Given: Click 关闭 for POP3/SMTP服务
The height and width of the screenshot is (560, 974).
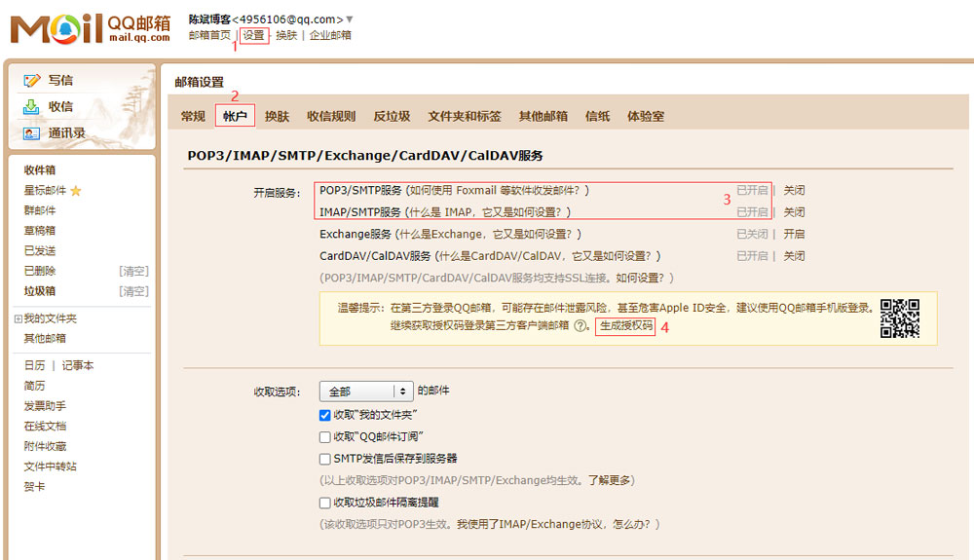Looking at the screenshot, I should click(794, 191).
